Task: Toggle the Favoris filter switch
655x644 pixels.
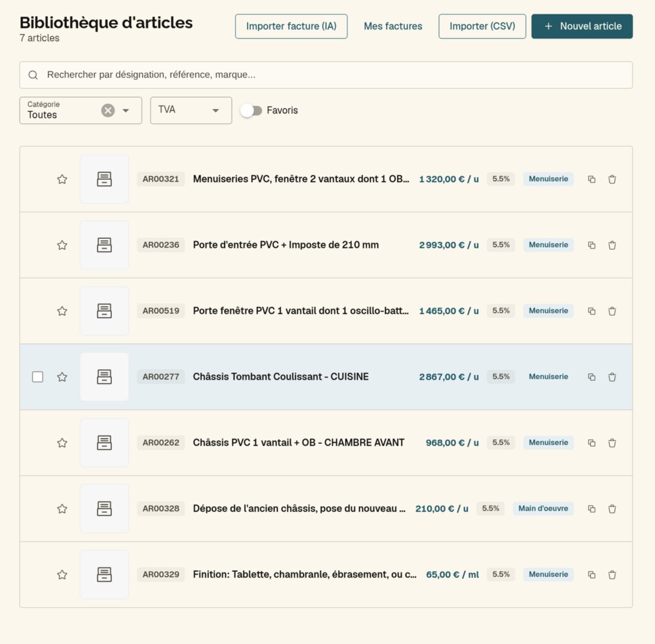Action: 251,110
